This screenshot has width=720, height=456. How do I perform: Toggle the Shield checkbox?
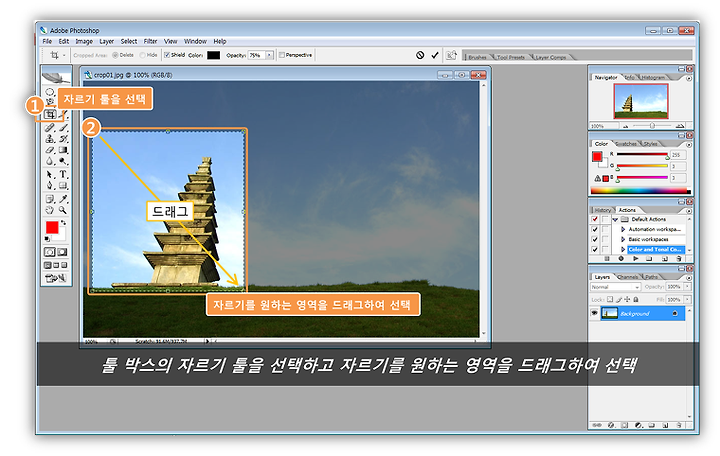pyautogui.click(x=167, y=55)
